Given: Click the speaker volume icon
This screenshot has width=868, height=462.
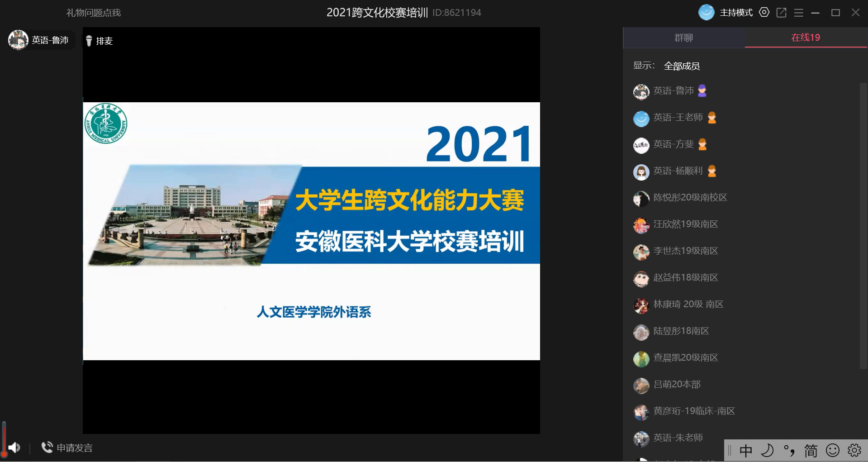Looking at the screenshot, I should pos(14,448).
